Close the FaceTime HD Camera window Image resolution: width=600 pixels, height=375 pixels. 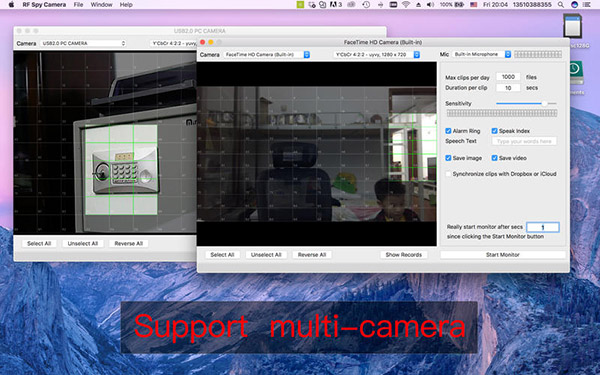203,42
